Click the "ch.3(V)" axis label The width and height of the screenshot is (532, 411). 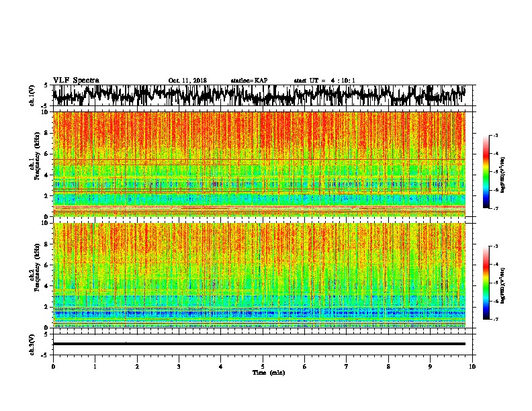tap(32, 345)
